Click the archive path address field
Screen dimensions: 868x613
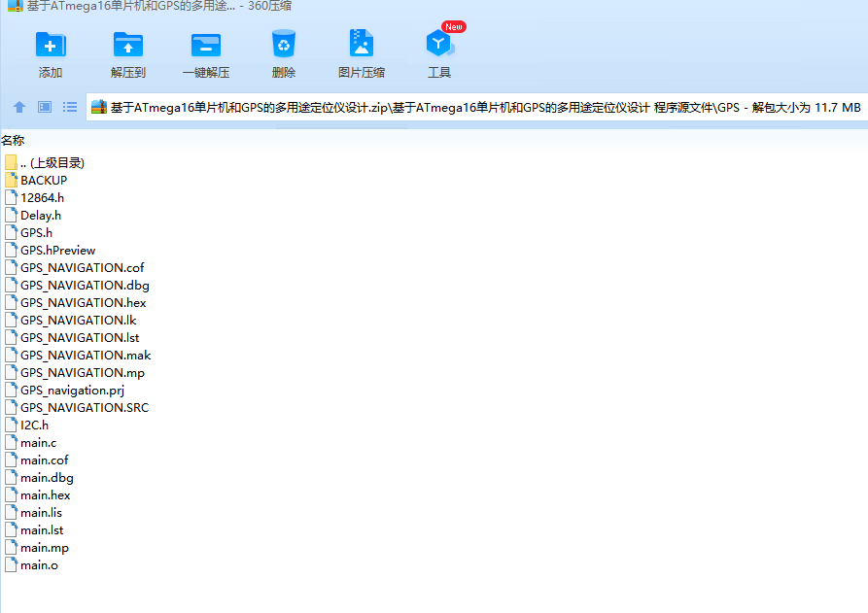(x=476, y=107)
